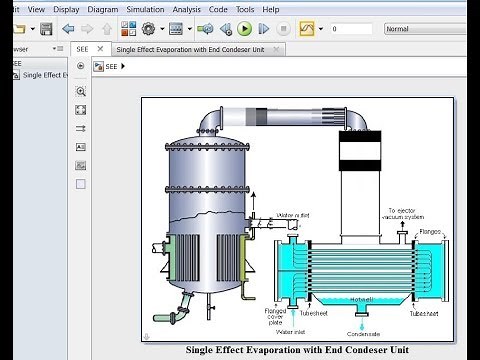
Task: Run the simulation with green play button
Action: click(x=244, y=29)
